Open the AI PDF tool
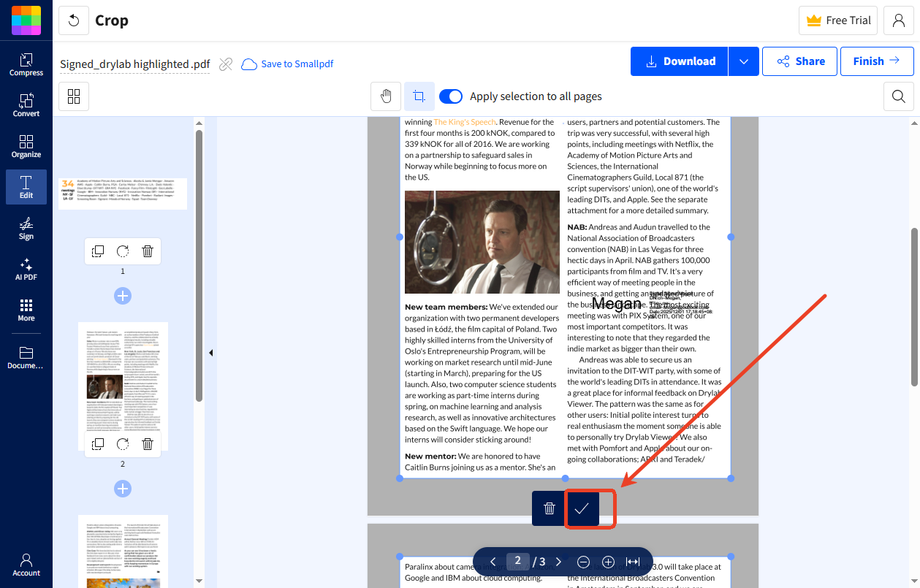The height and width of the screenshot is (588, 920). coord(26,270)
